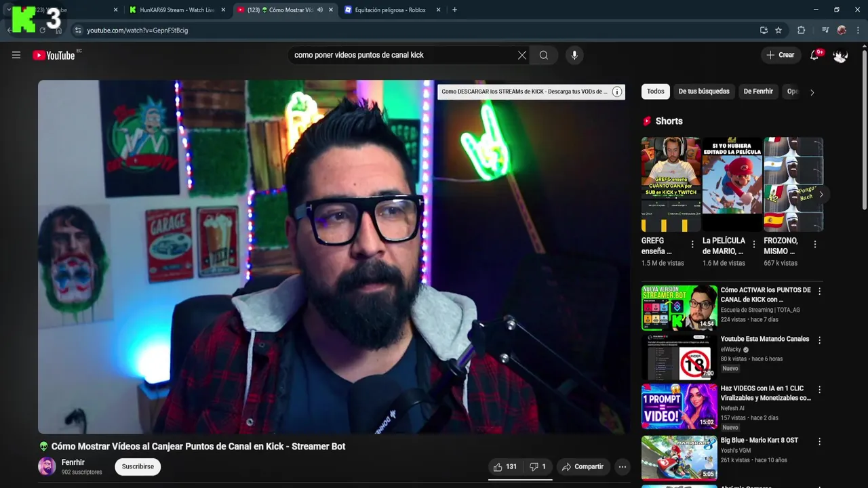The image size is (868, 488).
Task: Open the Fenrhir channel name link
Action: click(x=73, y=462)
